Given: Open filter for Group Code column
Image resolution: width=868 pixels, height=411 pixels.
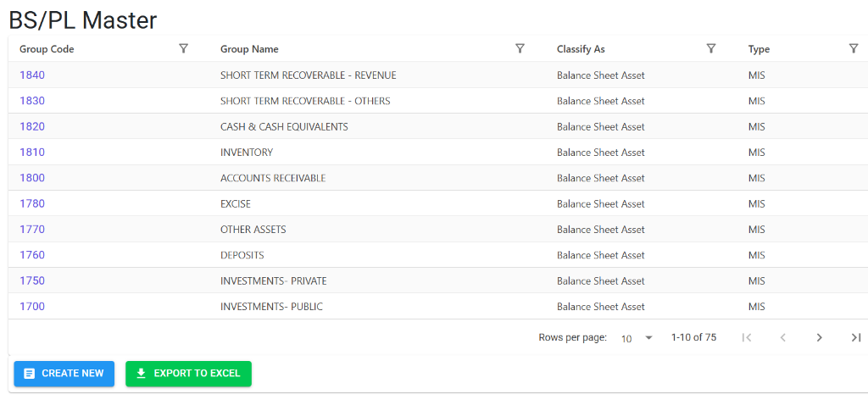Looking at the screenshot, I should click(184, 48).
